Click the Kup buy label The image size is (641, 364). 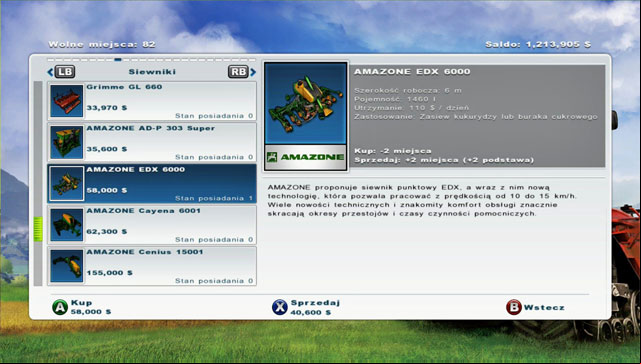81,303
